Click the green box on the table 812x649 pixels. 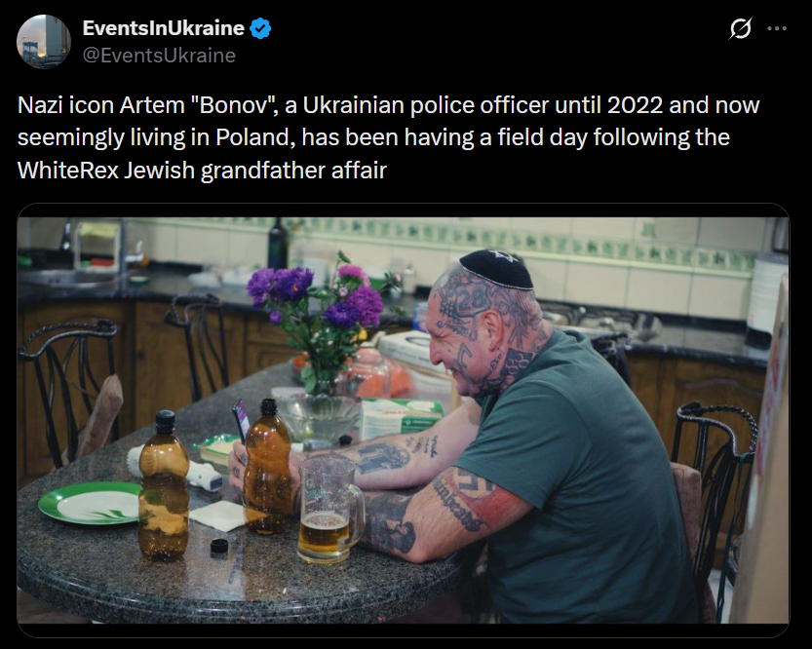click(402, 417)
